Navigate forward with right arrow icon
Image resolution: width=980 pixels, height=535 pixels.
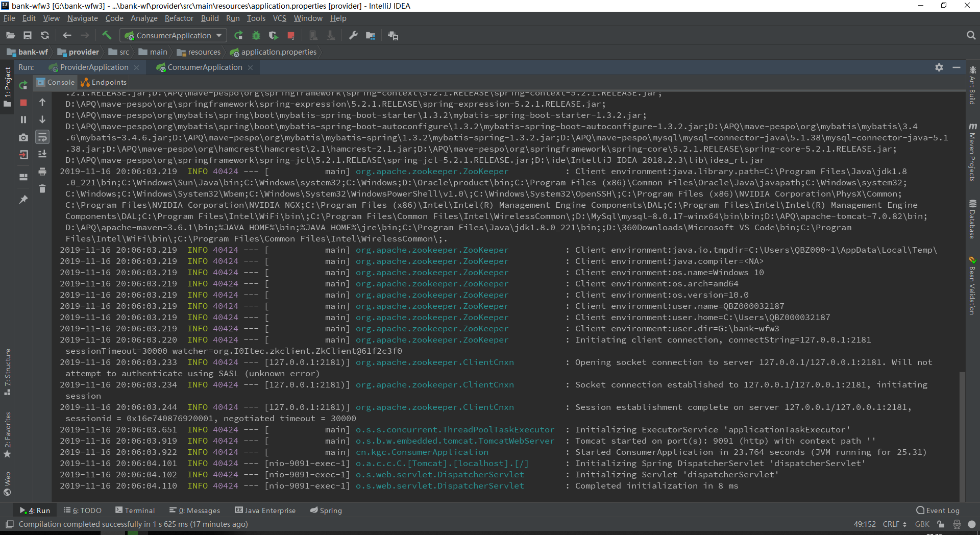(85, 35)
